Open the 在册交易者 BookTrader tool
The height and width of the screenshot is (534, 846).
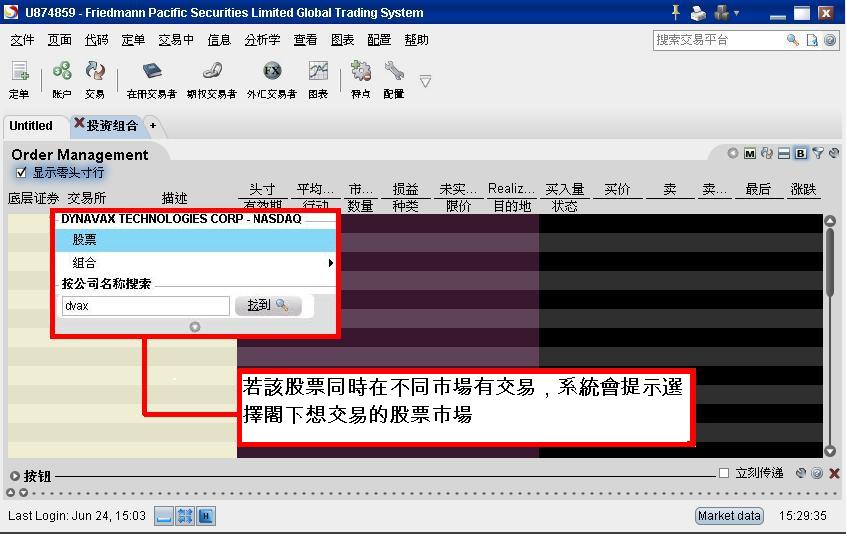pyautogui.click(x=151, y=73)
